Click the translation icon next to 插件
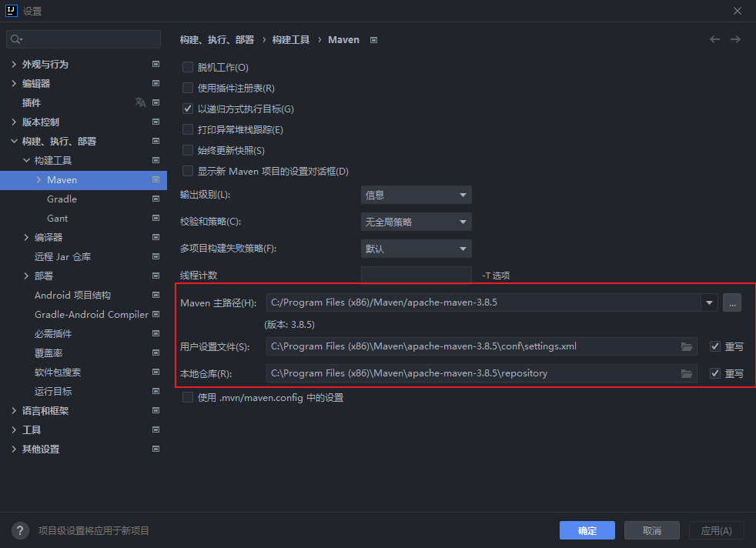The height and width of the screenshot is (548, 756). click(140, 102)
